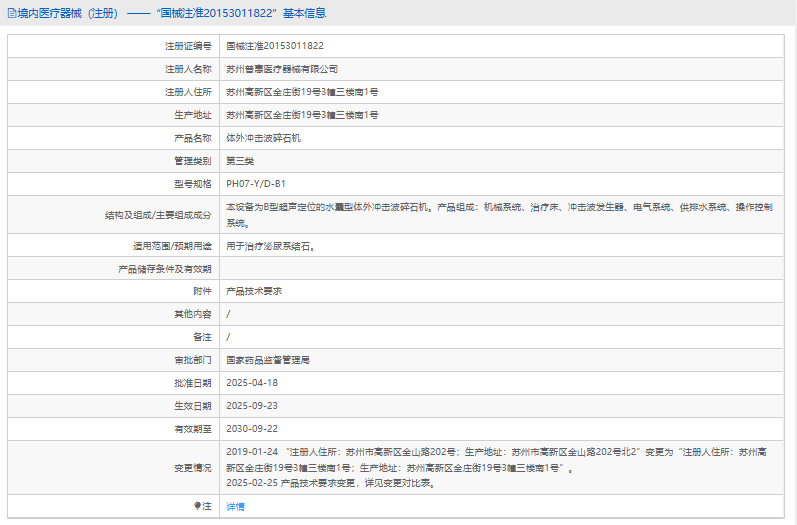Click the 生效日期 label cell
Screen dimensions: 797x525
pos(113,406)
